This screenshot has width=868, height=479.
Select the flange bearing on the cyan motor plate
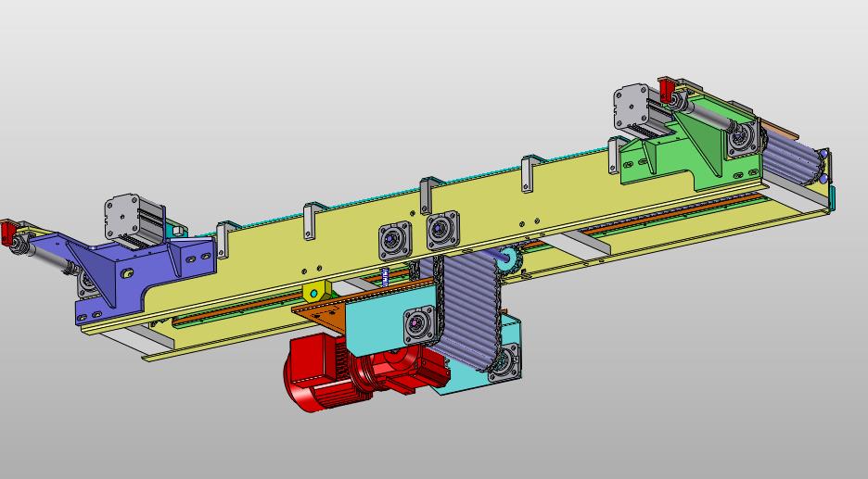pos(419,324)
